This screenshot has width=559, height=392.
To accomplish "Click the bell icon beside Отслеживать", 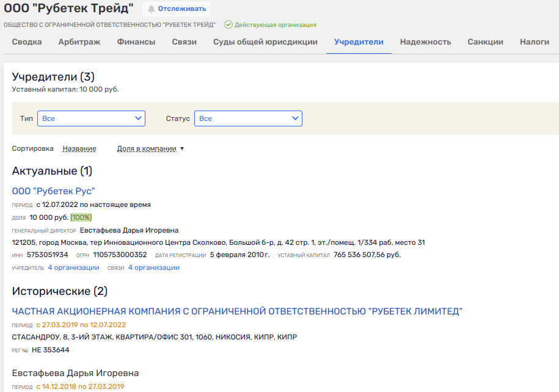I will pyautogui.click(x=151, y=9).
